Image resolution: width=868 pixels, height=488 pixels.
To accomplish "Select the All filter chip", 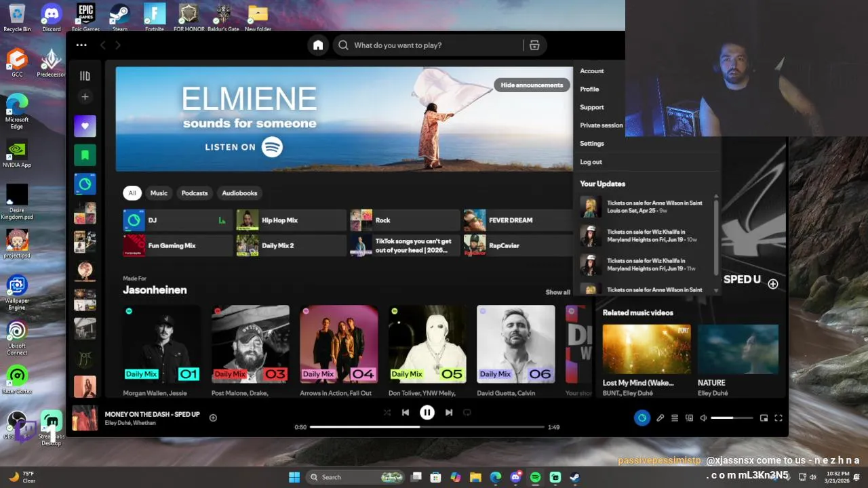I will pos(132,193).
